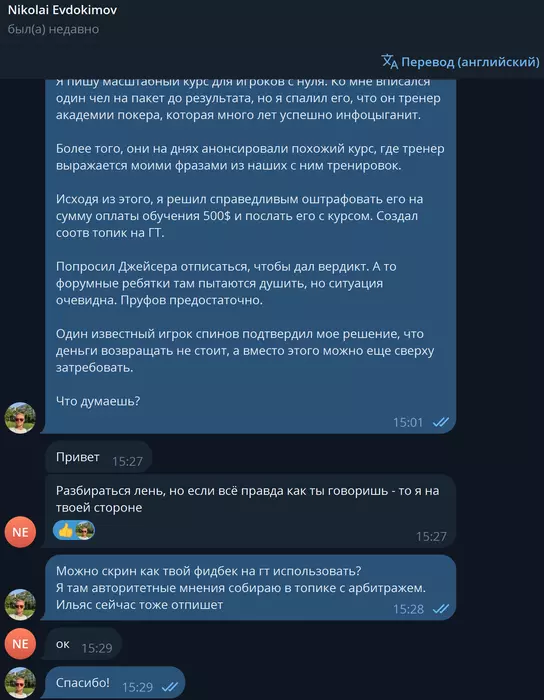Viewport: 544px width, 700px height.
Task: Select the 'Спасибо!' message bubble
Action: [x=115, y=683]
